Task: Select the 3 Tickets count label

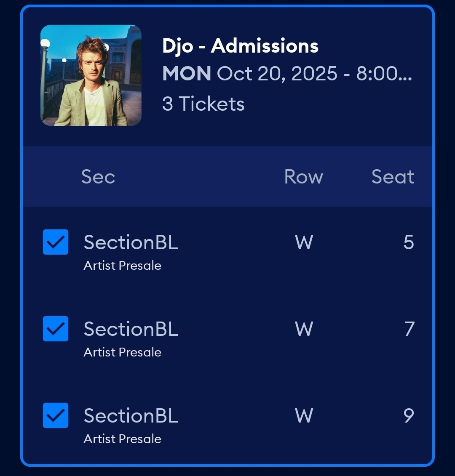Action: pos(203,104)
